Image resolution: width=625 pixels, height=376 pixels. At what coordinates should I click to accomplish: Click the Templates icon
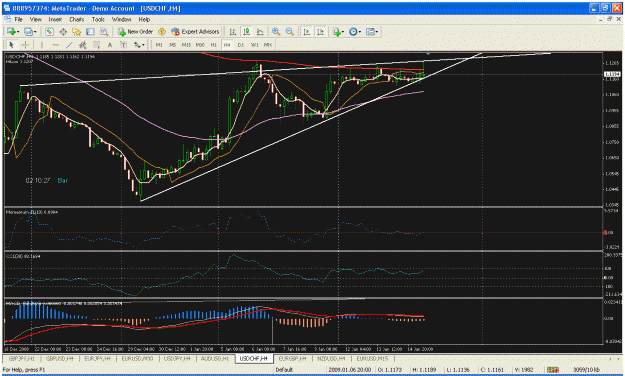pos(371,31)
